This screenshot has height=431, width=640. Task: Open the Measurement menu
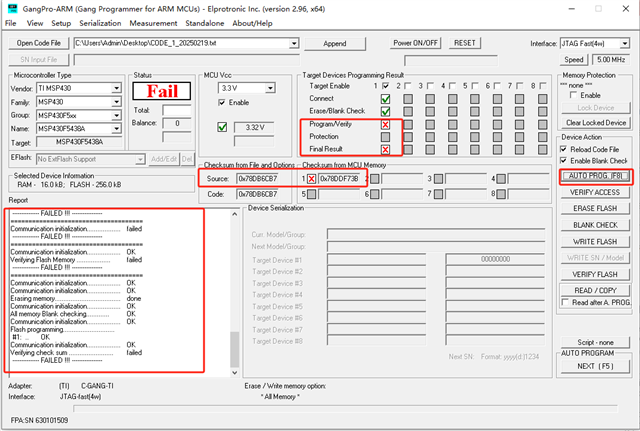click(x=153, y=23)
